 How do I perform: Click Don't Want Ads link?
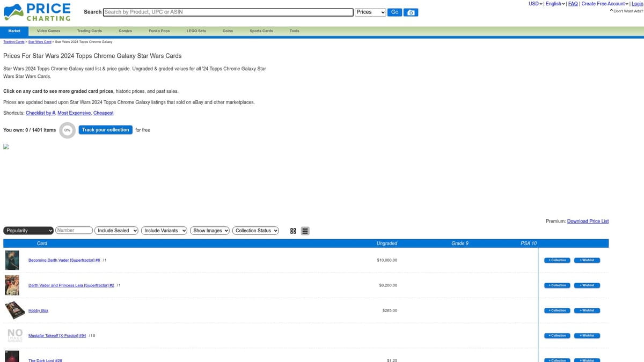pyautogui.click(x=626, y=11)
